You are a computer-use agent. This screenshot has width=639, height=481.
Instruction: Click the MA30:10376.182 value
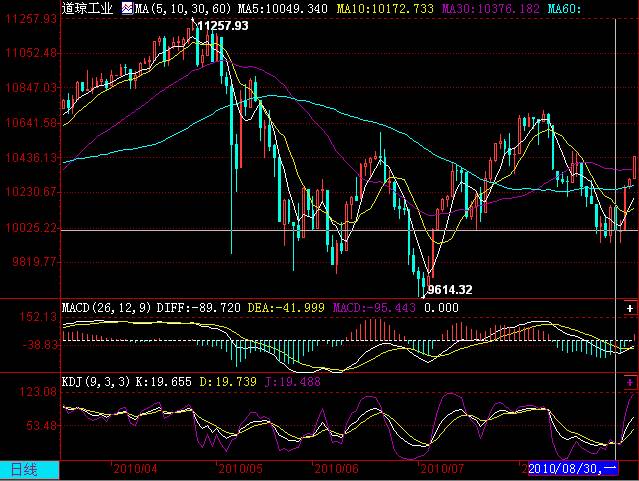coord(490,8)
